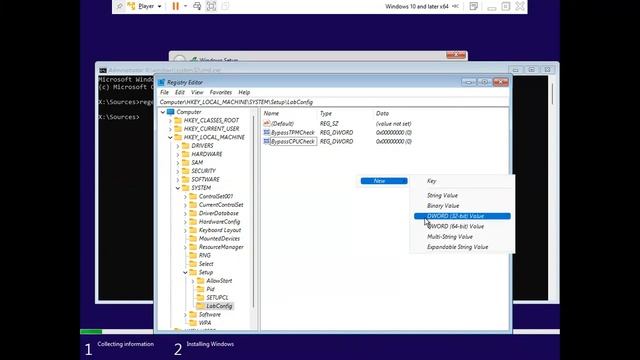
Task: Select the SAM folder icon
Action: (x=185, y=162)
